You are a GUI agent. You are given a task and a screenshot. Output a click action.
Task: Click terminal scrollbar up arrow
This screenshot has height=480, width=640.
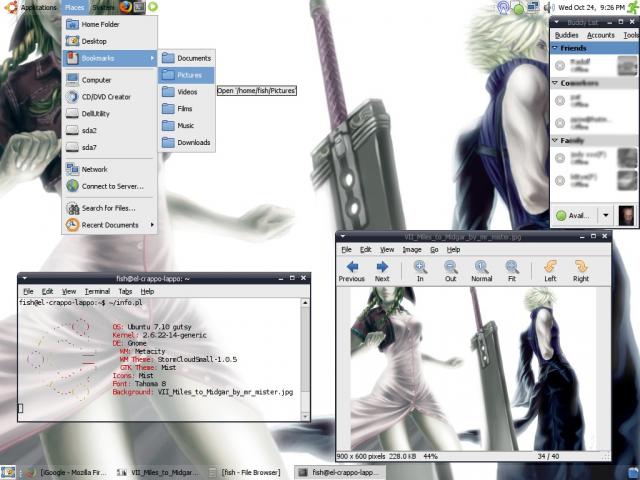305,302
